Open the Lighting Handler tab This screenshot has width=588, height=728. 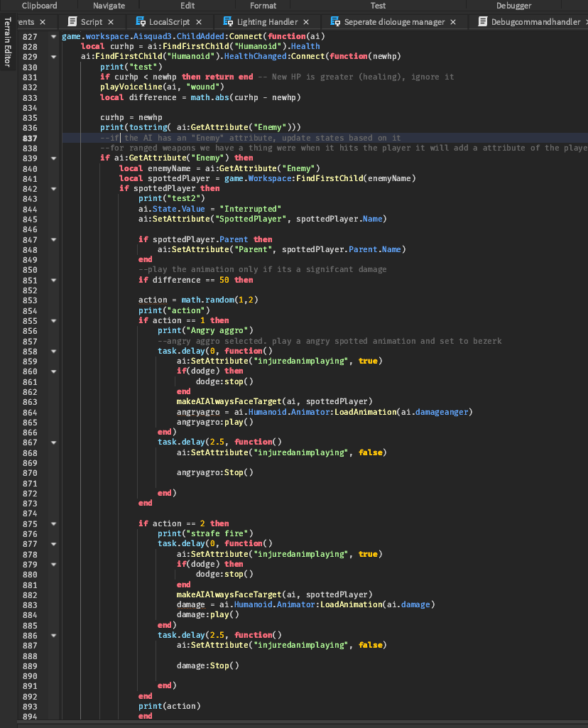(267, 22)
